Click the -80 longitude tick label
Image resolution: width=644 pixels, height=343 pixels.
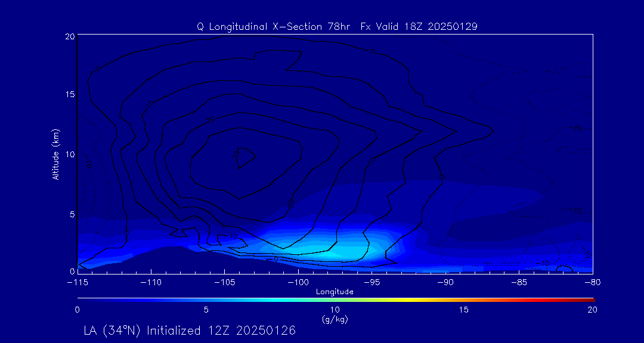point(593,283)
